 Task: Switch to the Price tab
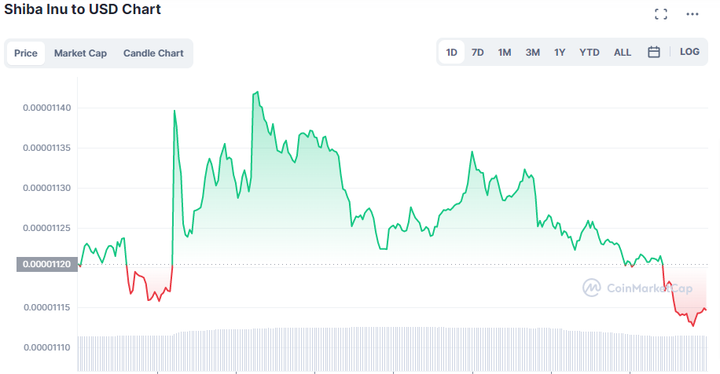26,53
